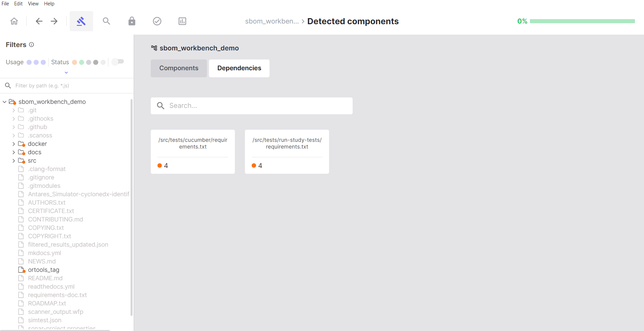The height and width of the screenshot is (331, 644).
Task: Open cucumber requirements.txt dependency card
Action: (x=193, y=152)
